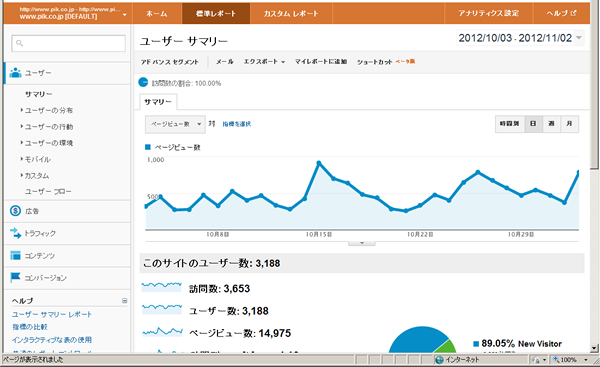600x367 pixels.
Task: Click the ページビュー数 blue legend swatch
Action: tap(148, 147)
